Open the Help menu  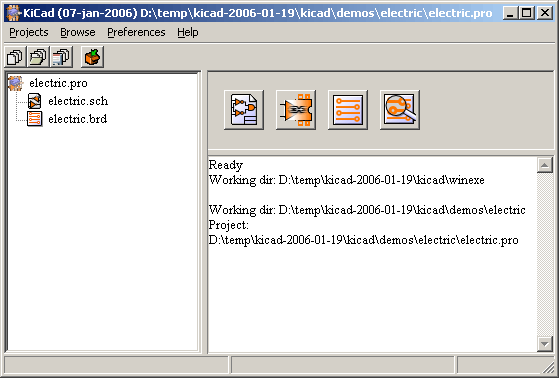188,32
